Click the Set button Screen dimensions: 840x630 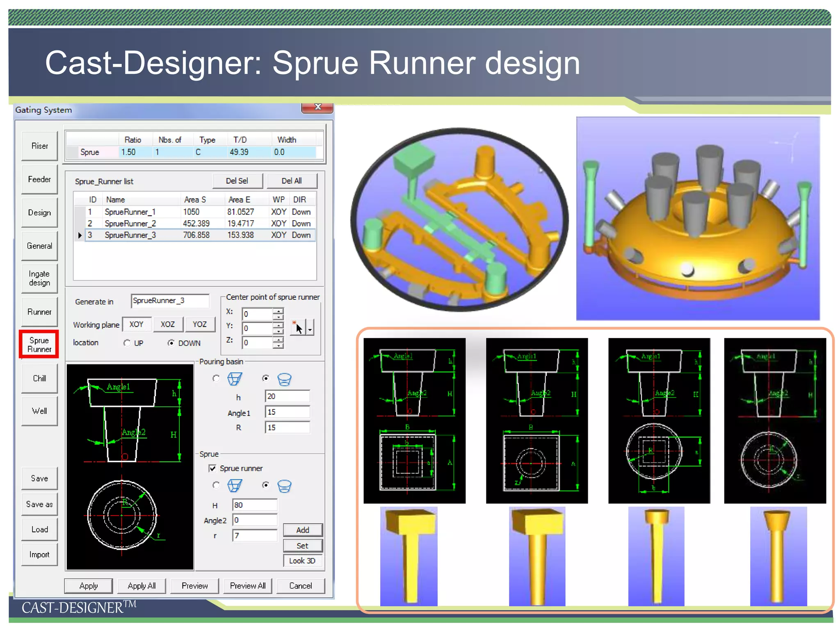click(x=303, y=546)
